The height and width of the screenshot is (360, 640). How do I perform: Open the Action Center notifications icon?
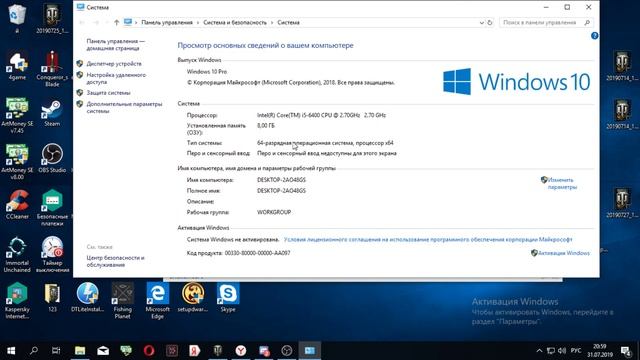tap(626, 351)
